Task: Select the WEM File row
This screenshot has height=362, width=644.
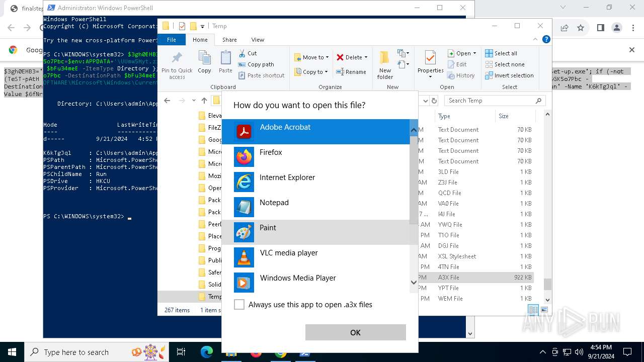Action: pos(476,299)
